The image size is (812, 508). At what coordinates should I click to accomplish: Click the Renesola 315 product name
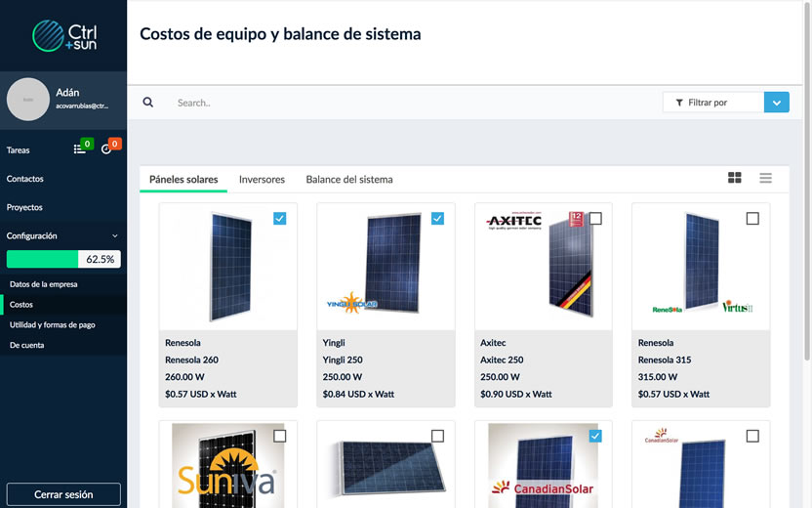(665, 360)
